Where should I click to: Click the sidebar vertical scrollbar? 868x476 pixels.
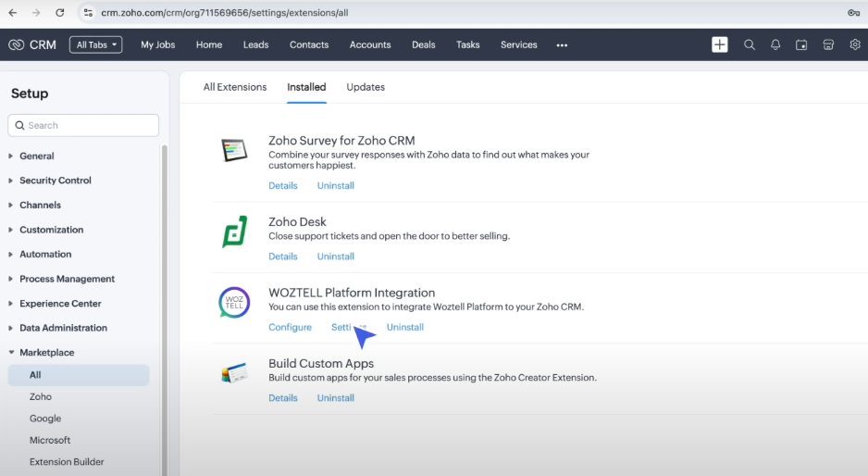tap(164, 310)
